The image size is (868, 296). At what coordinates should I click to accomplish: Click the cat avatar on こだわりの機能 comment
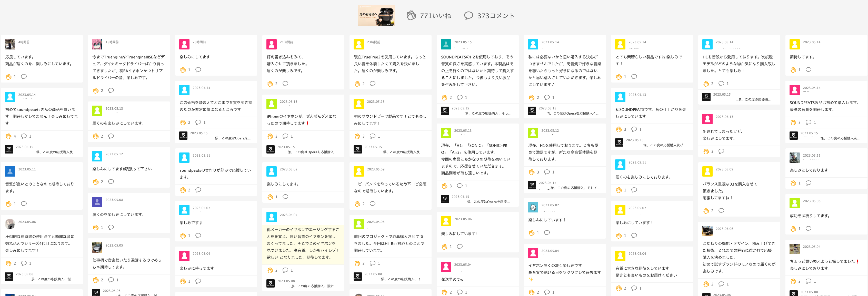pyautogui.click(x=707, y=231)
